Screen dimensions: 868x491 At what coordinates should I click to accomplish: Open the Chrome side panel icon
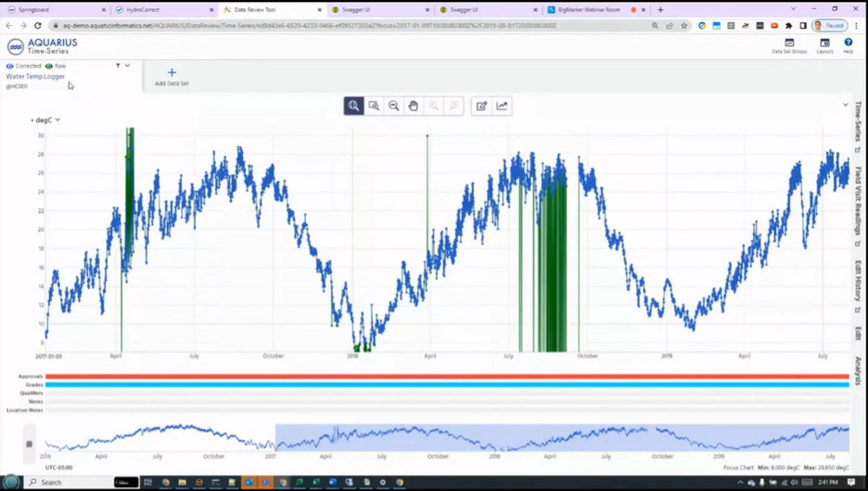coord(803,25)
